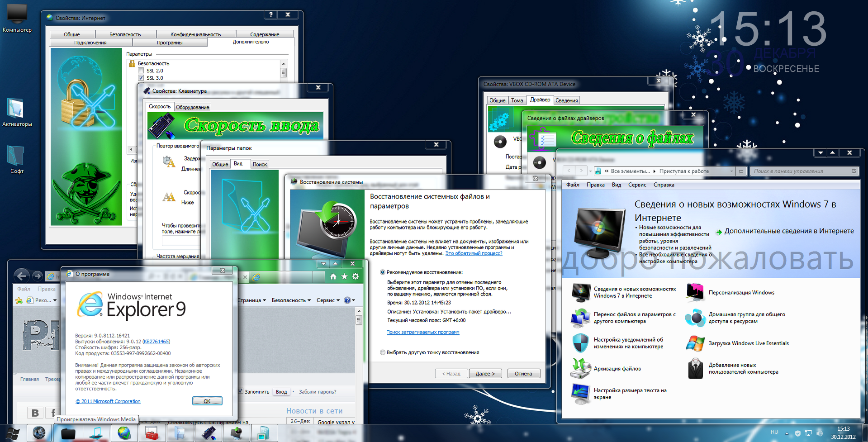Select Выбрать другую точку восстановления option
Image resolution: width=868 pixels, height=442 pixels.
[x=383, y=352]
